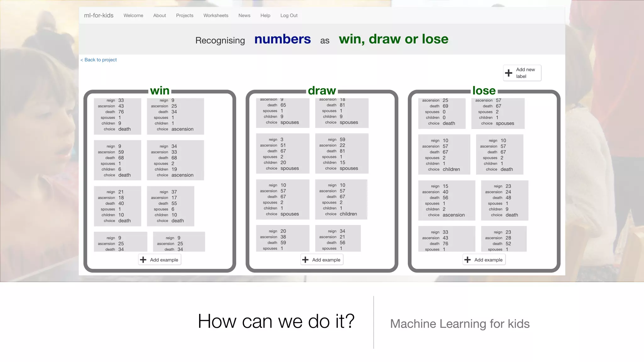
Task: Click the plus icon on Add new label
Action: click(508, 73)
